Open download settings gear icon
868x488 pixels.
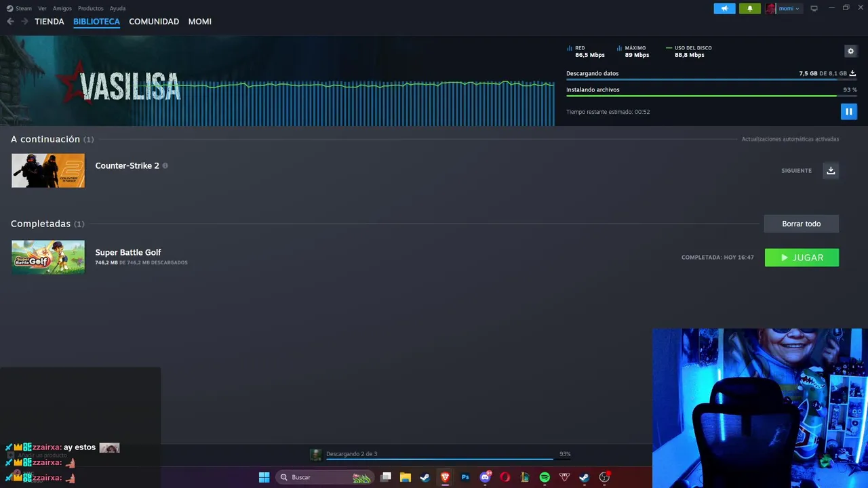(850, 51)
